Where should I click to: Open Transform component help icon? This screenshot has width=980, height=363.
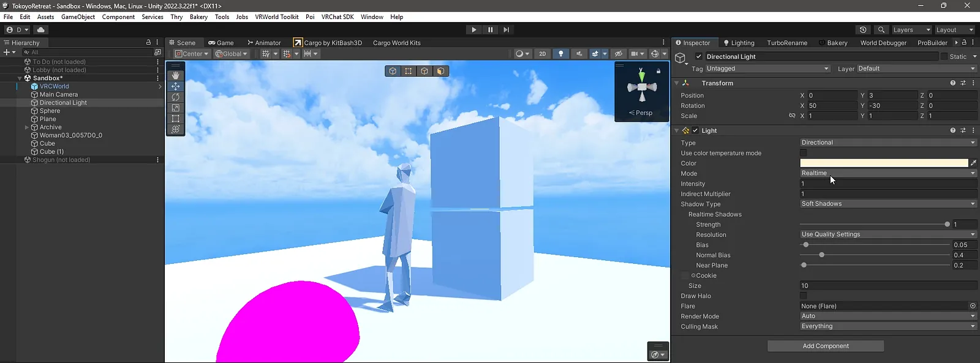952,83
